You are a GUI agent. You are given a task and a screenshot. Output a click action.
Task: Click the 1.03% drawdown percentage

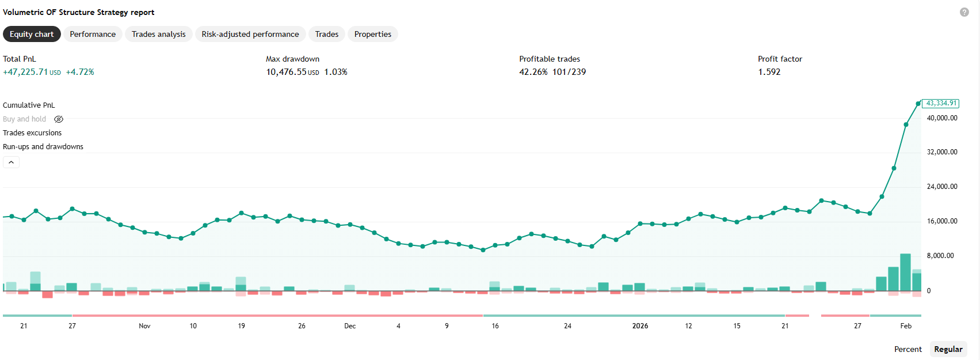(x=335, y=72)
